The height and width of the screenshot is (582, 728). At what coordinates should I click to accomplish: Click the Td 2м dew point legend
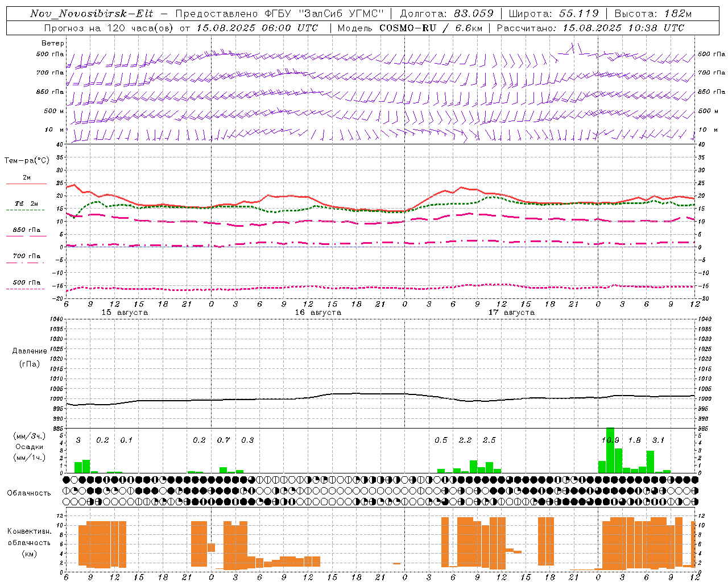coord(26,203)
